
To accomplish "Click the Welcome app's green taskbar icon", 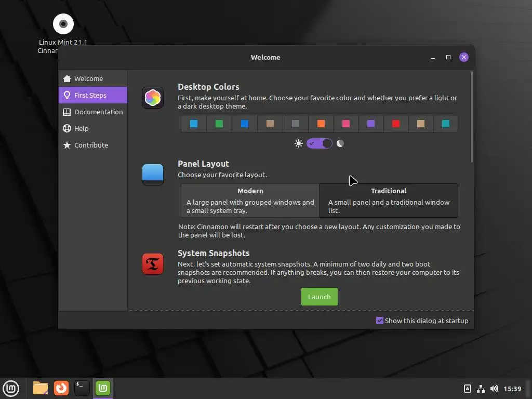I will (x=103, y=388).
